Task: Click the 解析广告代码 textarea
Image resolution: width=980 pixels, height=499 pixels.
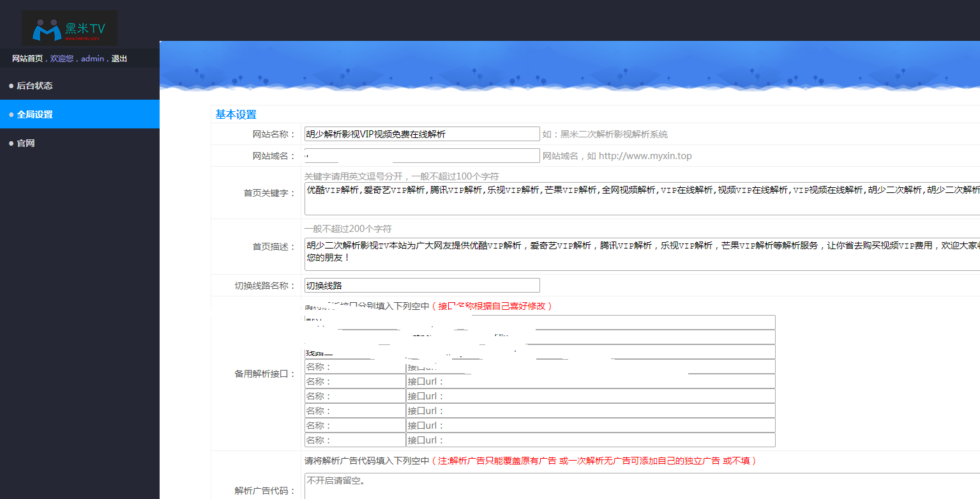Action: coord(642,486)
